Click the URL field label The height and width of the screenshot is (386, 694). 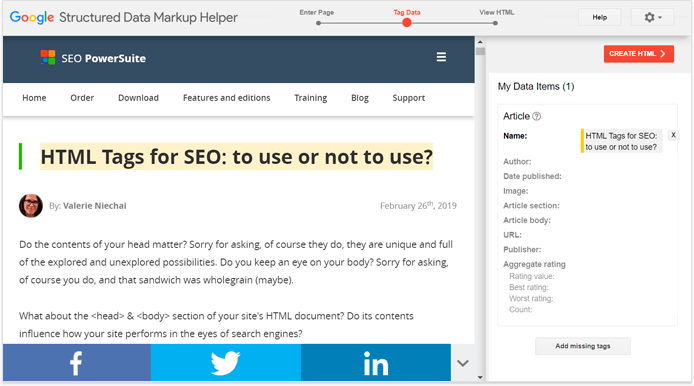click(512, 235)
